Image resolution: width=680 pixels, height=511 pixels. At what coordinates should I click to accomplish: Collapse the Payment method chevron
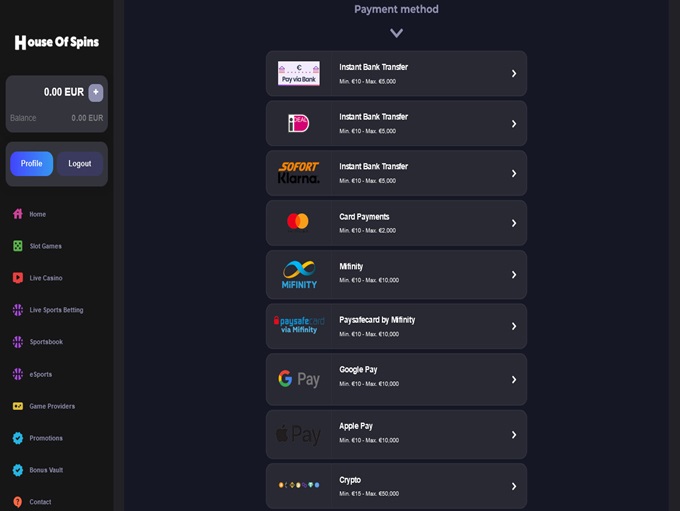(x=396, y=33)
